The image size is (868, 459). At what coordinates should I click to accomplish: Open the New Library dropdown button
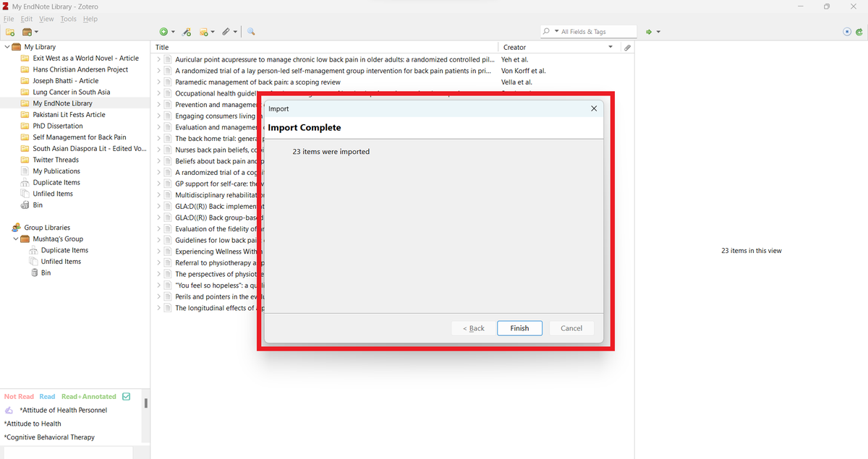30,32
